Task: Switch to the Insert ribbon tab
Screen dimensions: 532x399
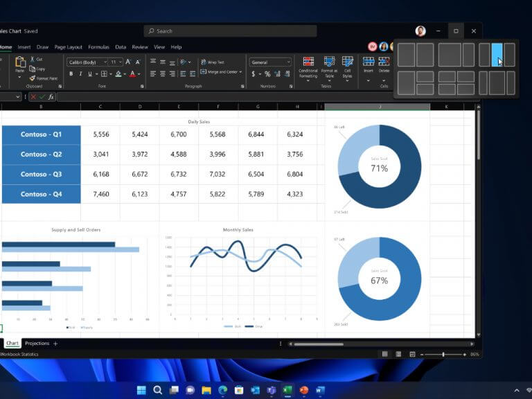Action: pos(24,47)
